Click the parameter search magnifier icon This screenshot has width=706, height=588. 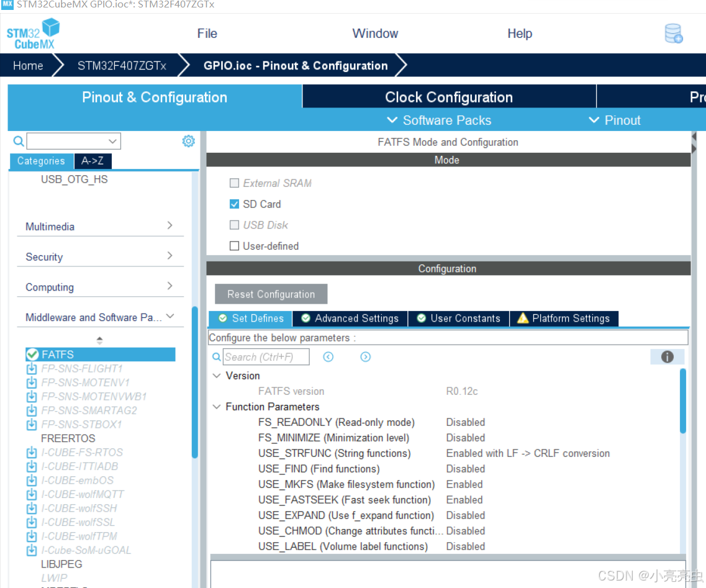[217, 357]
